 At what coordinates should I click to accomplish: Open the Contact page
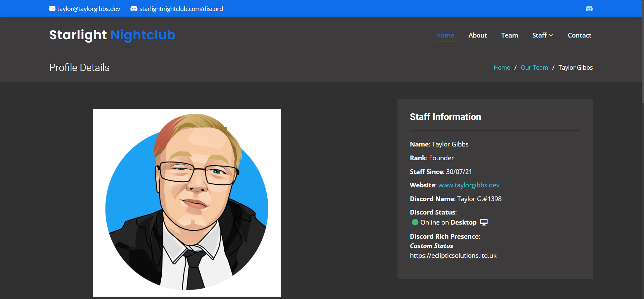(x=579, y=35)
